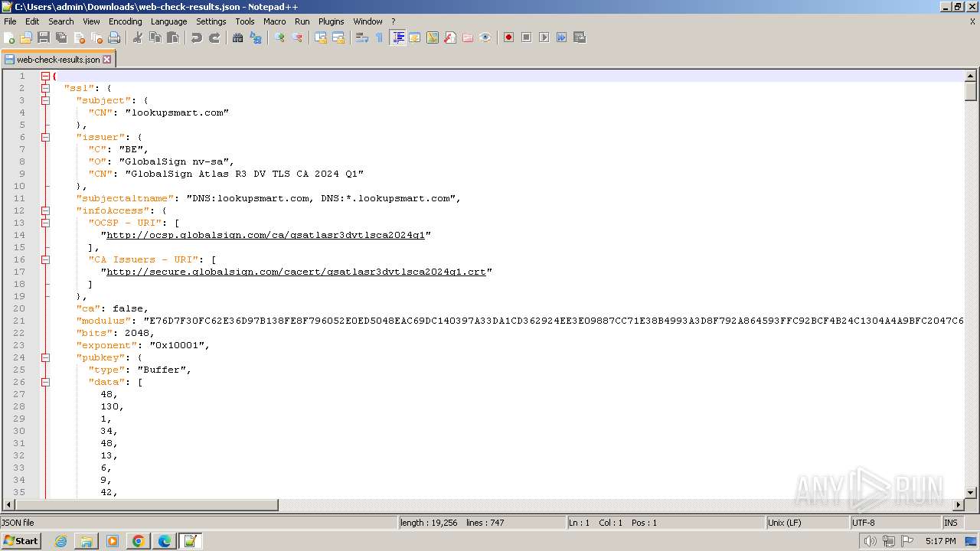The height and width of the screenshot is (551, 980).
Task: Open Find with the binoculars icon
Action: tap(238, 37)
